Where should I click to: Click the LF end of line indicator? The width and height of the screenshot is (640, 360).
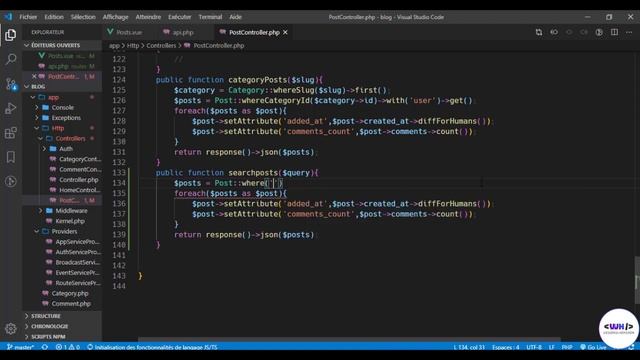click(x=551, y=347)
